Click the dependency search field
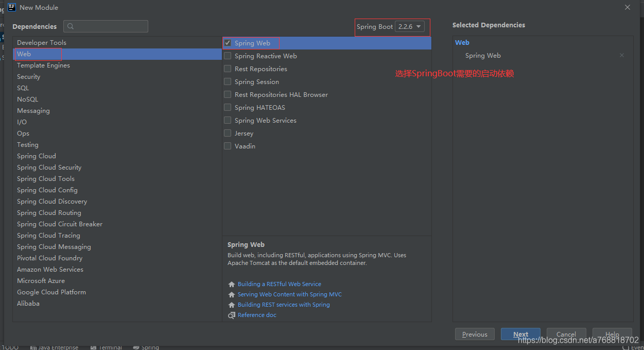Screen dimensions: 644x350 (106, 26)
